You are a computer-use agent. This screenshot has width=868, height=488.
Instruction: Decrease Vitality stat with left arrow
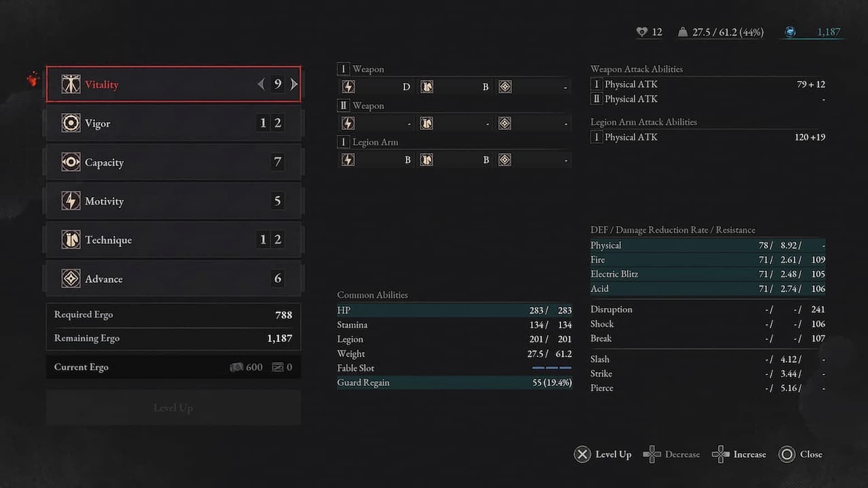click(x=261, y=84)
